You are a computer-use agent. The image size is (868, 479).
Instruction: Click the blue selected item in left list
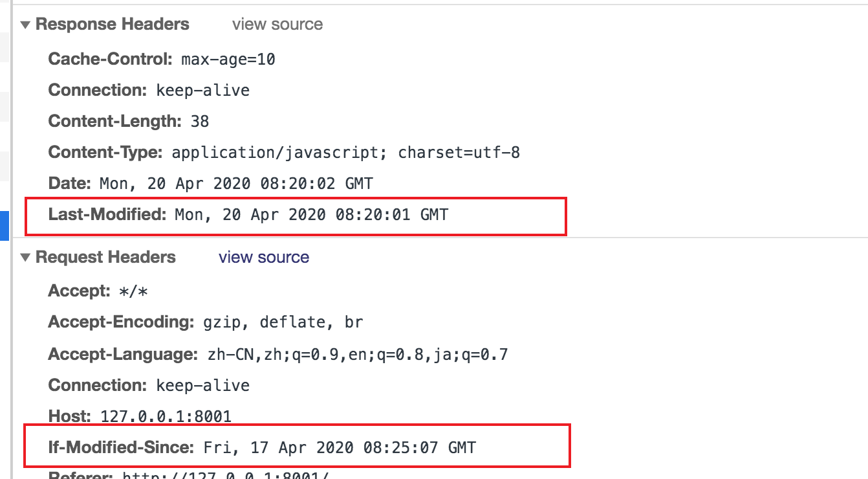[4, 227]
